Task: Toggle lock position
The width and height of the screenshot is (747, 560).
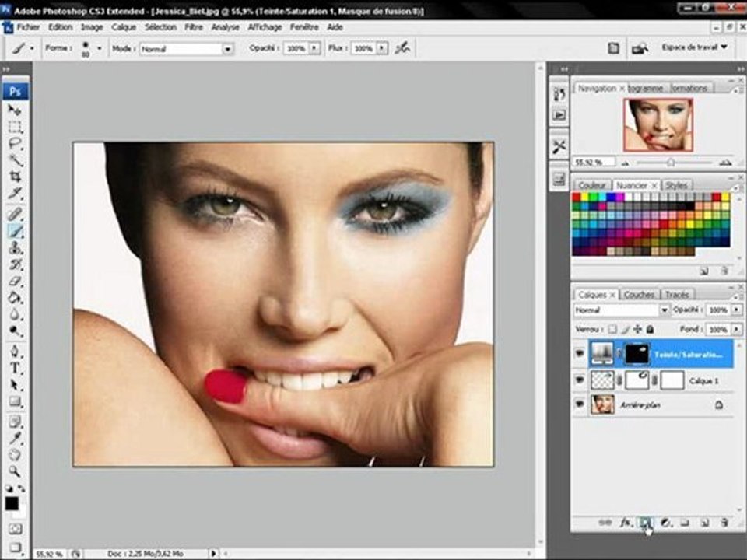Action: [638, 329]
